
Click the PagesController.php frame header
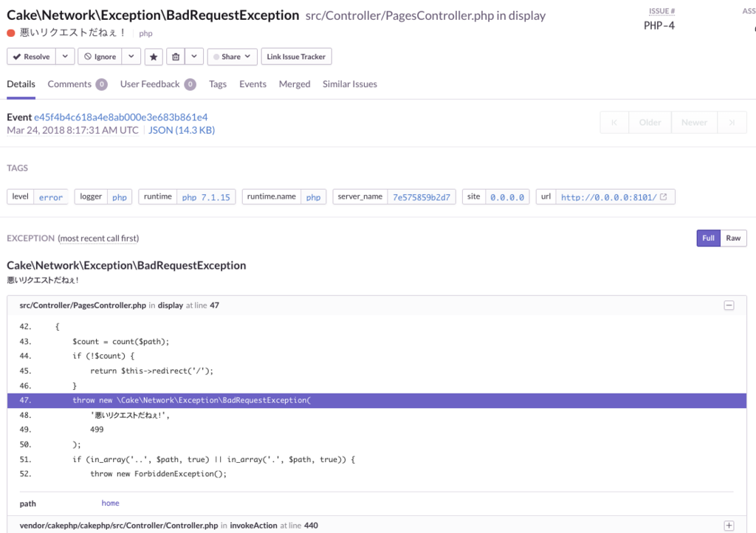[377, 306]
